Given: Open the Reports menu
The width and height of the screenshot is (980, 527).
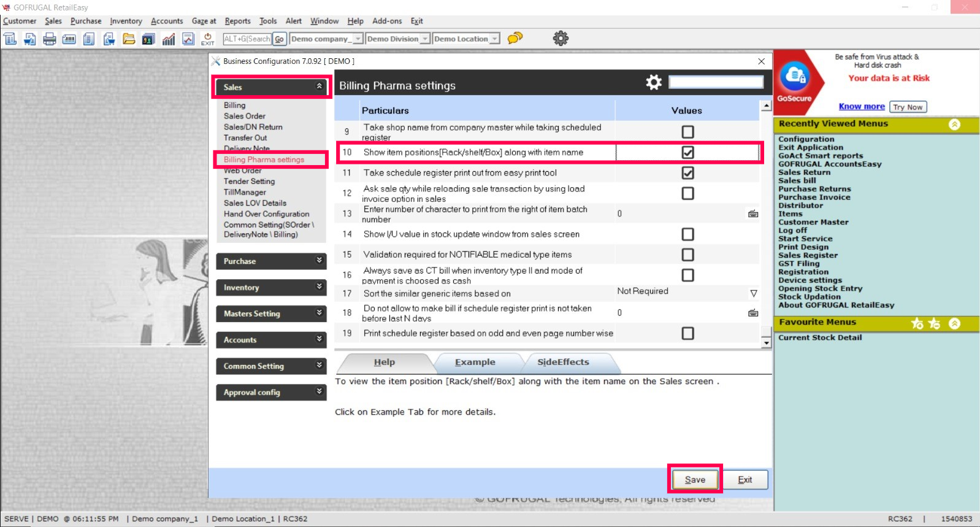Looking at the screenshot, I should (x=237, y=21).
